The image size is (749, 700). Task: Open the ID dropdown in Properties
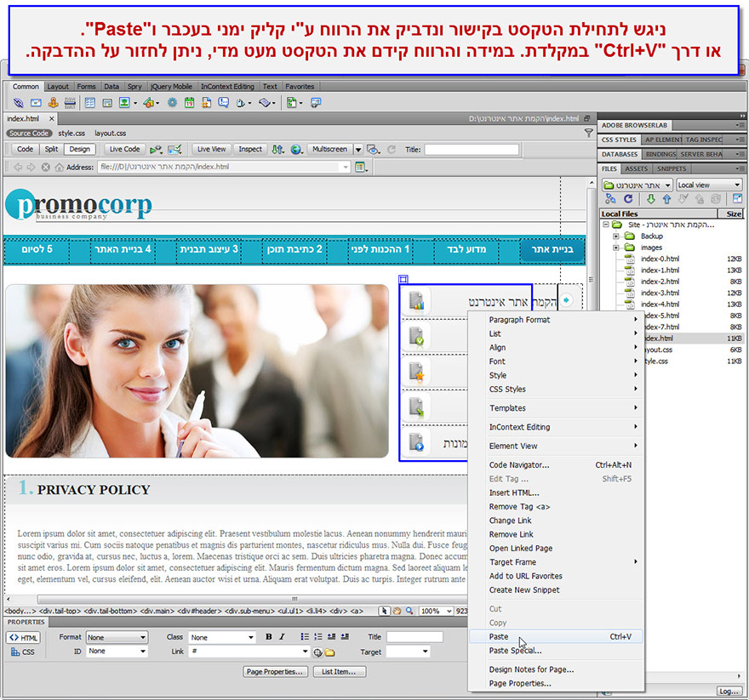pyautogui.click(x=117, y=652)
